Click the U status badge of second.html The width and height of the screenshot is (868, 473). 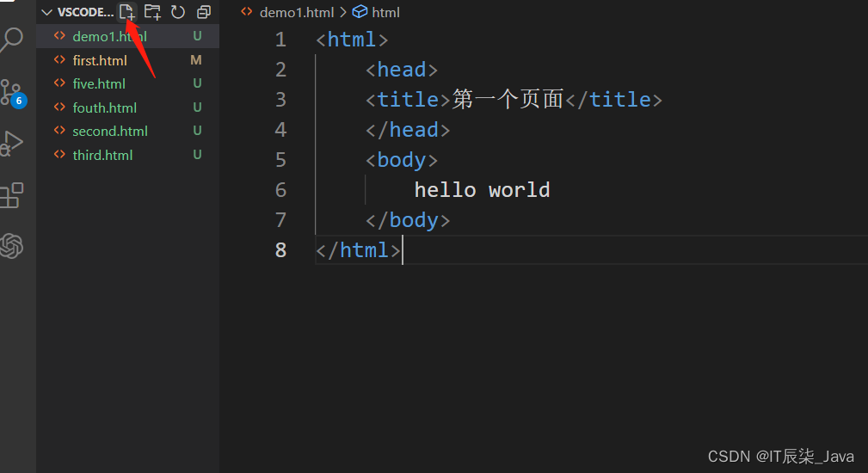point(197,131)
